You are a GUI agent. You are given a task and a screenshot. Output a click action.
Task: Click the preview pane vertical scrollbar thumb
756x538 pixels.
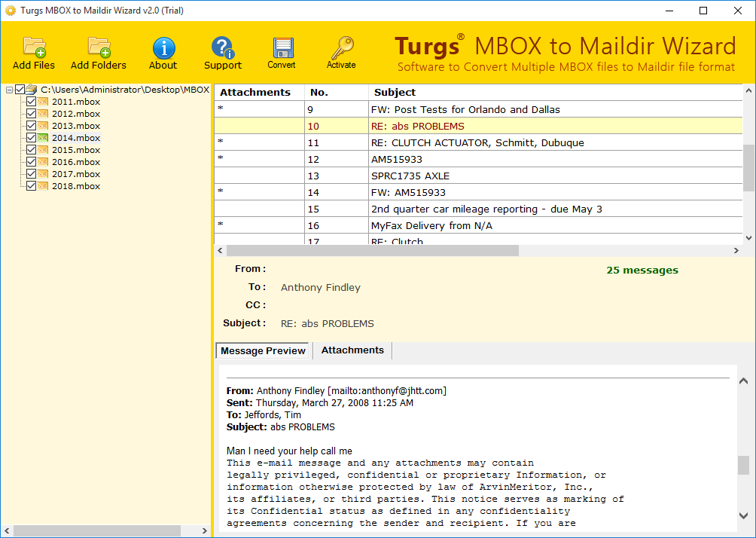pos(743,465)
